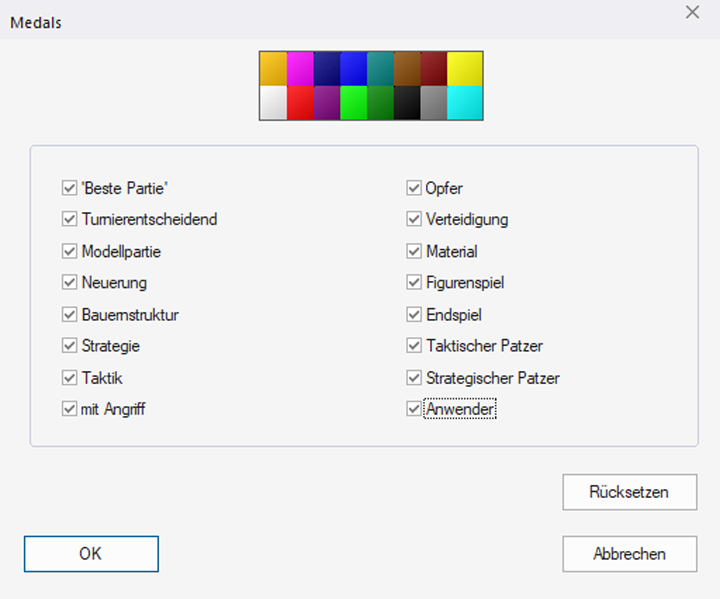Uncheck the mit Angriff checkbox

[x=69, y=409]
